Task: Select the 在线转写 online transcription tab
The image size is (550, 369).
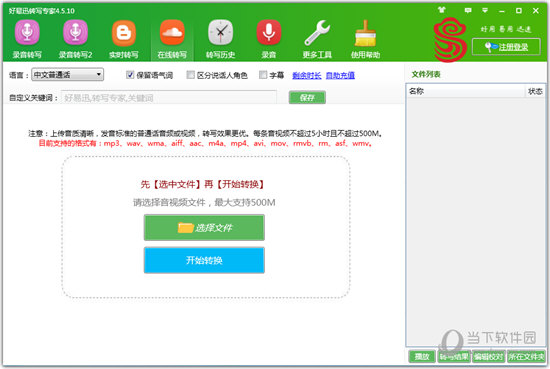Action: [x=172, y=39]
